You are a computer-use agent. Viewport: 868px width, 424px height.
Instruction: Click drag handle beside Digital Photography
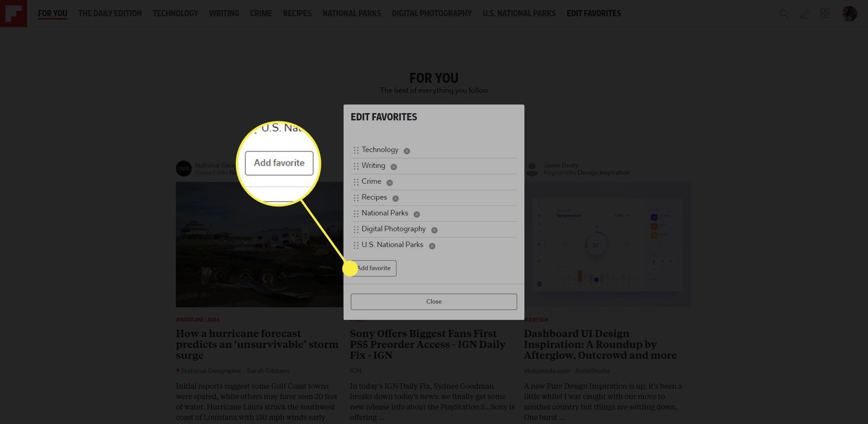[x=356, y=229]
